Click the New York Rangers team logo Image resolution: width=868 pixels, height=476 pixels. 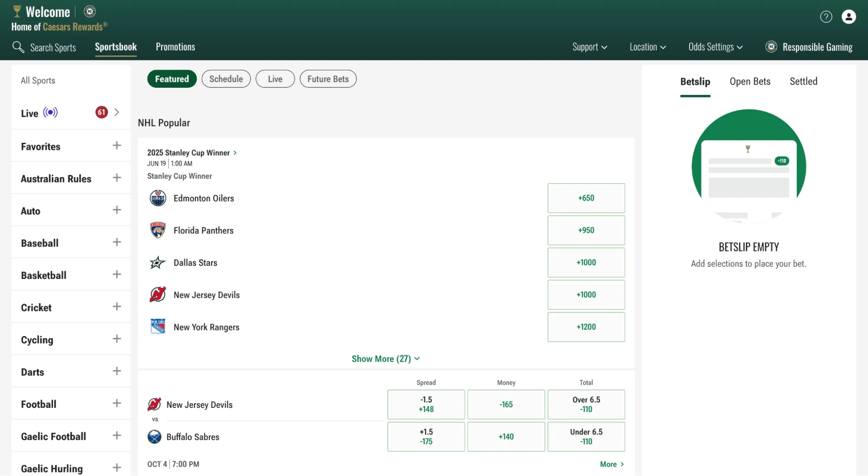(x=158, y=327)
